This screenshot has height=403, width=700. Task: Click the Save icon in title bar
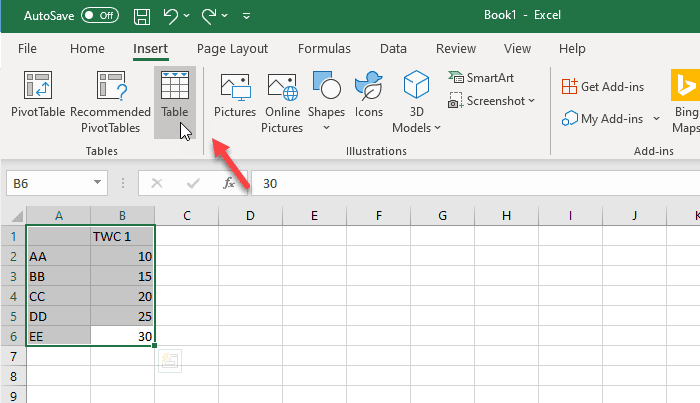[141, 16]
